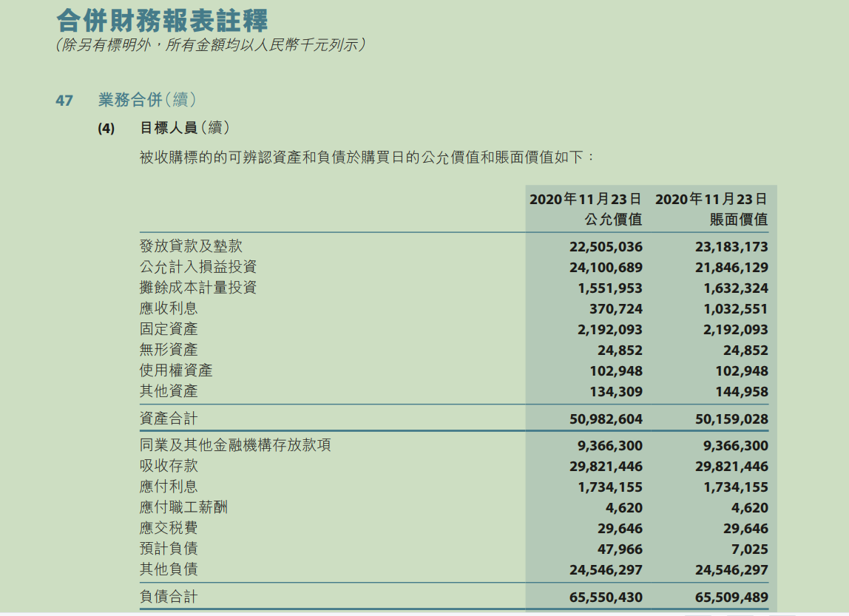
Task: Select the 發放貸款及墊款 row label
Action: [191, 246]
